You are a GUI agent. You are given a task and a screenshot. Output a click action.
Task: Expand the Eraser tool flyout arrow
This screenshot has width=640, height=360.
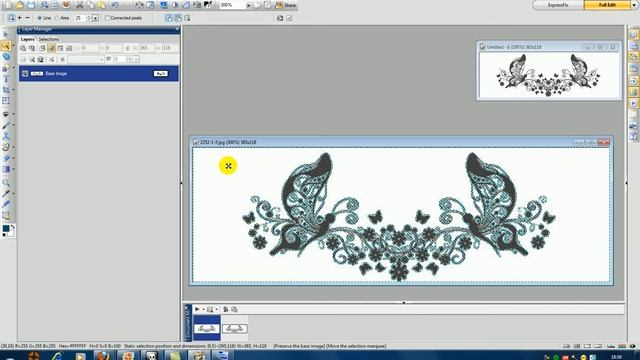point(13,158)
